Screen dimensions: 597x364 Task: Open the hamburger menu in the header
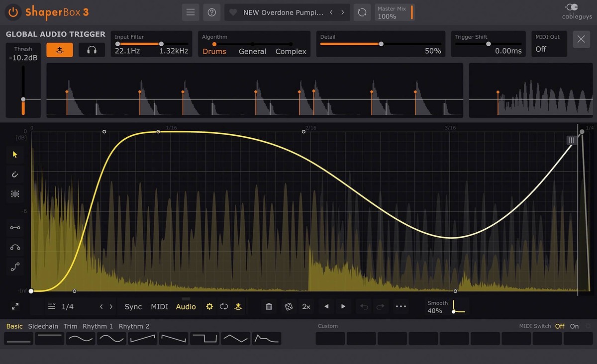pyautogui.click(x=190, y=12)
